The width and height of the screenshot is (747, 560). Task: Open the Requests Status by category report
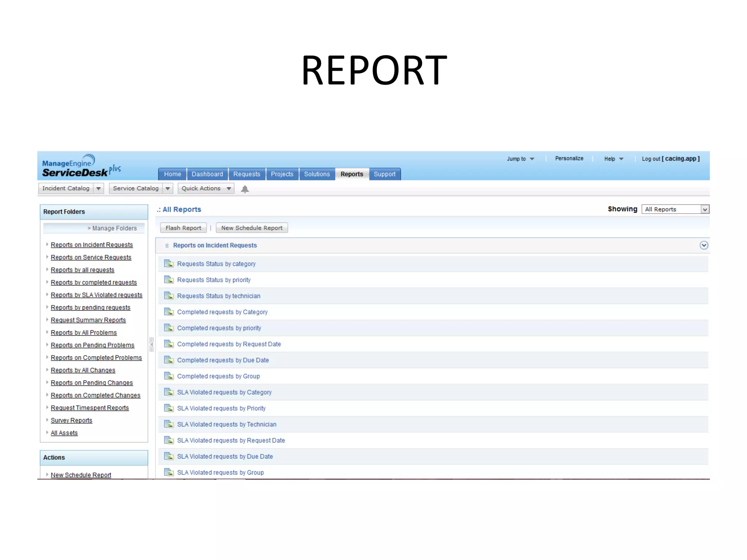[216, 264]
